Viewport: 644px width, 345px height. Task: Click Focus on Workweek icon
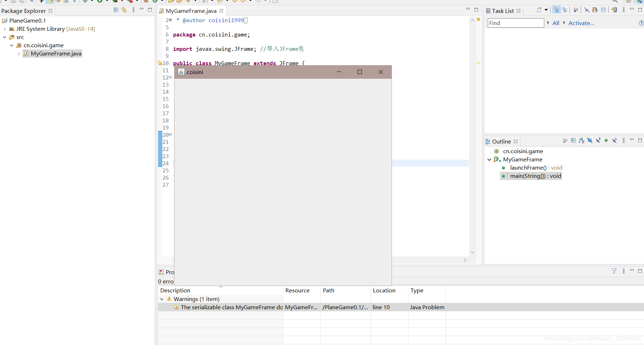[576, 10]
